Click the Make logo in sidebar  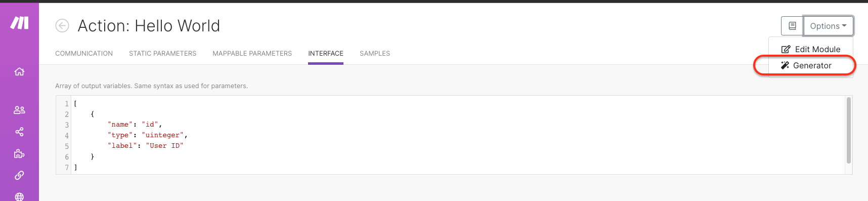19,23
